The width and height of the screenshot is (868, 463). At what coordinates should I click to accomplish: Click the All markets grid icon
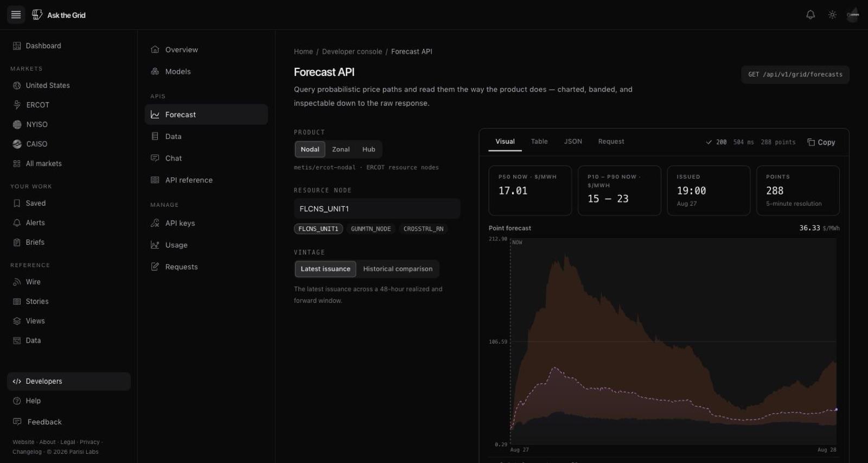click(x=17, y=164)
